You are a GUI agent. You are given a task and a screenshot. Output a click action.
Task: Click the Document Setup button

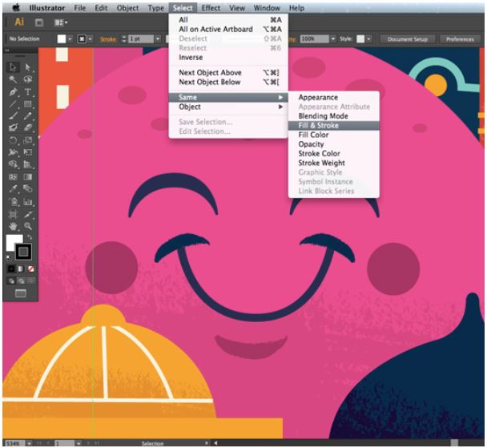(x=408, y=39)
